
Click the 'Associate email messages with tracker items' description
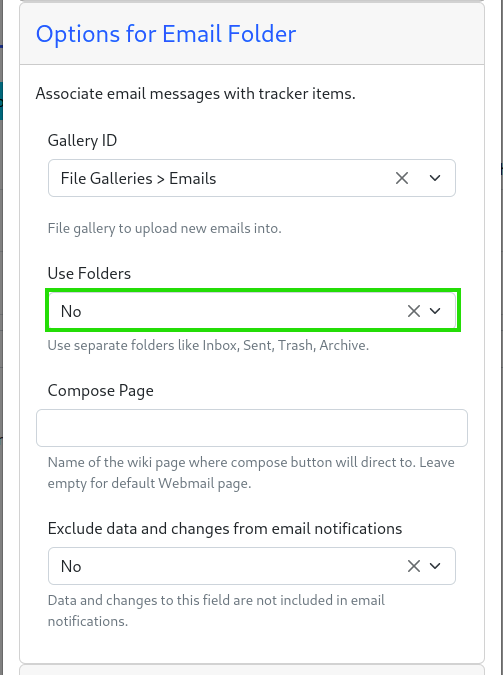pyautogui.click(x=196, y=94)
